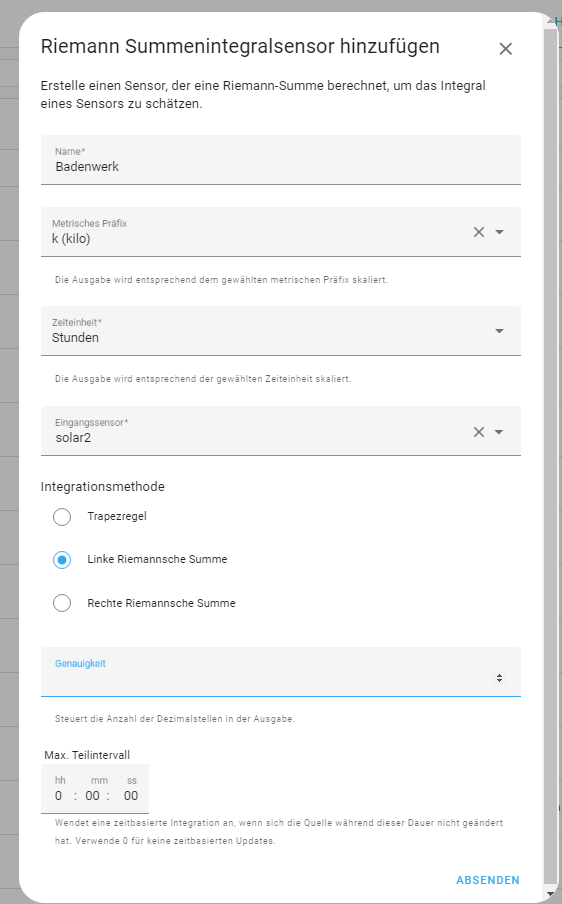
Task: Open the Eingangssensor dropdown arrow
Action: 500,432
